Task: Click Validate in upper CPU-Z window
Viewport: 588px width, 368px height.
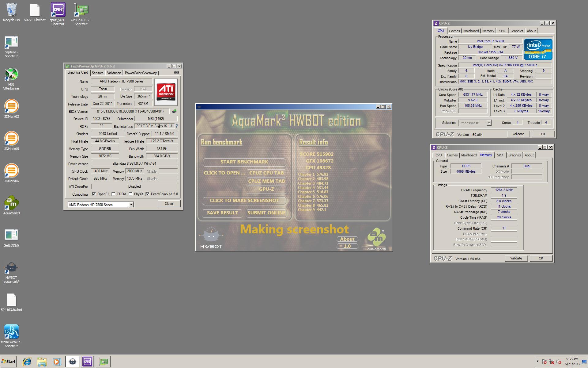Action: tap(518, 134)
